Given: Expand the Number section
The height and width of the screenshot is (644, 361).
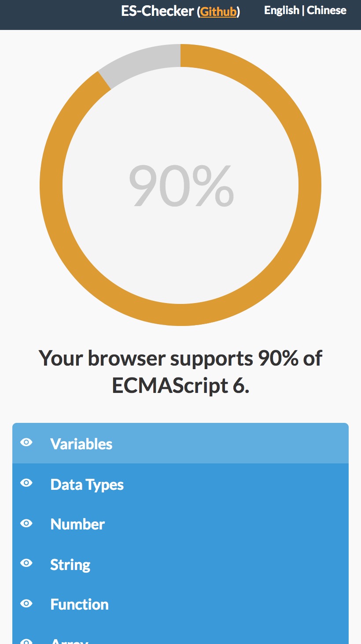Looking at the screenshot, I should (77, 524).
